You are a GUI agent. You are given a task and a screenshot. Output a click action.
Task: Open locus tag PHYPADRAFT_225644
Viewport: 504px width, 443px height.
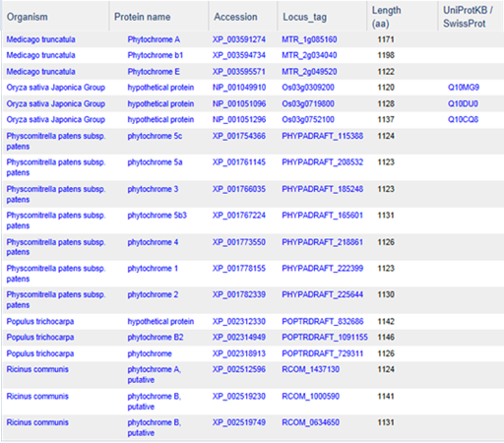[322, 294]
